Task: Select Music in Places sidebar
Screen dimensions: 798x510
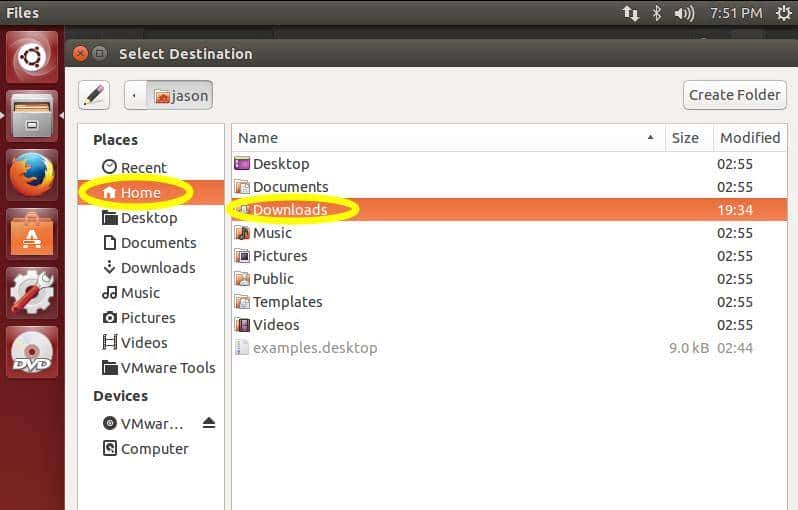Action: 151,293
